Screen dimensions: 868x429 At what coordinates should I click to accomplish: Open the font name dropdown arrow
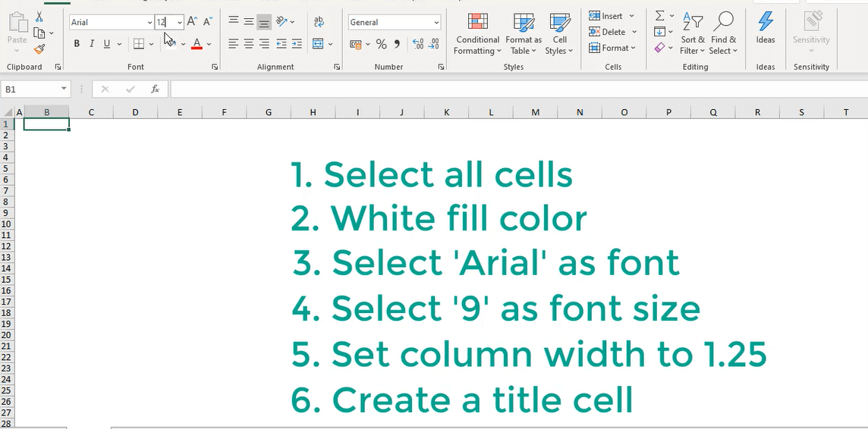pyautogui.click(x=149, y=22)
